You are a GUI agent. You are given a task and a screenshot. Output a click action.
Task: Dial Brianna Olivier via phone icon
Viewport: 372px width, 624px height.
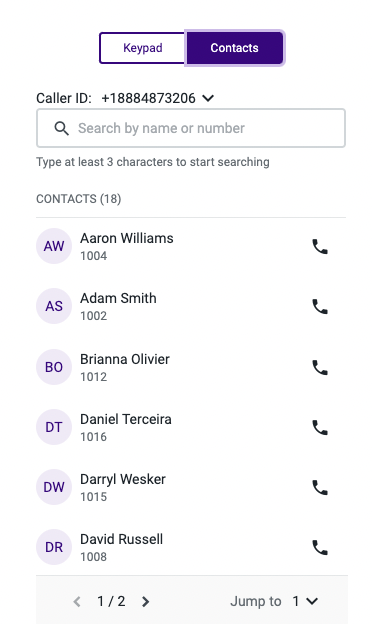pos(320,368)
